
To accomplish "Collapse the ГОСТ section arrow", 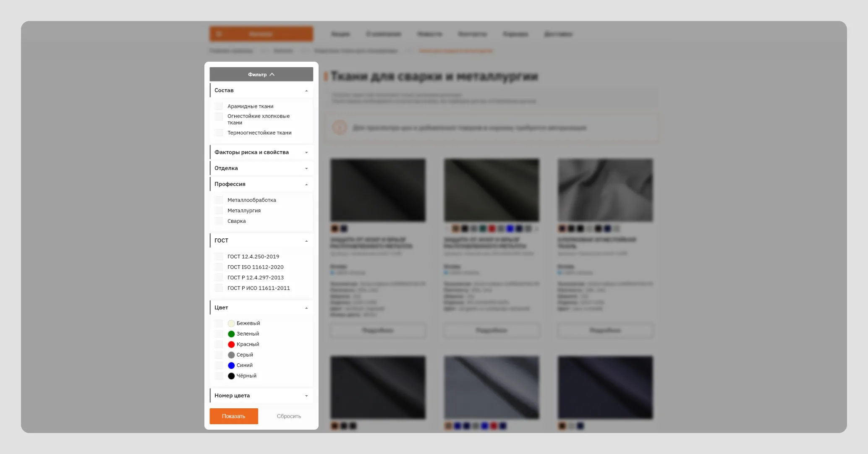I will (306, 241).
